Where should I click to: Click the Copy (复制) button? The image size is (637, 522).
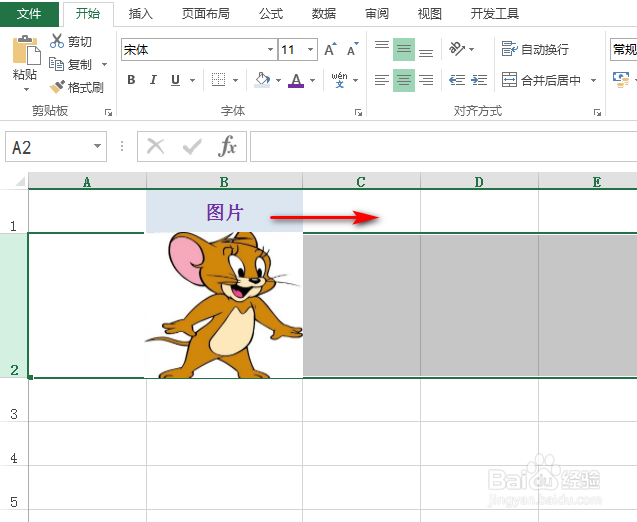pyautogui.click(x=71, y=64)
